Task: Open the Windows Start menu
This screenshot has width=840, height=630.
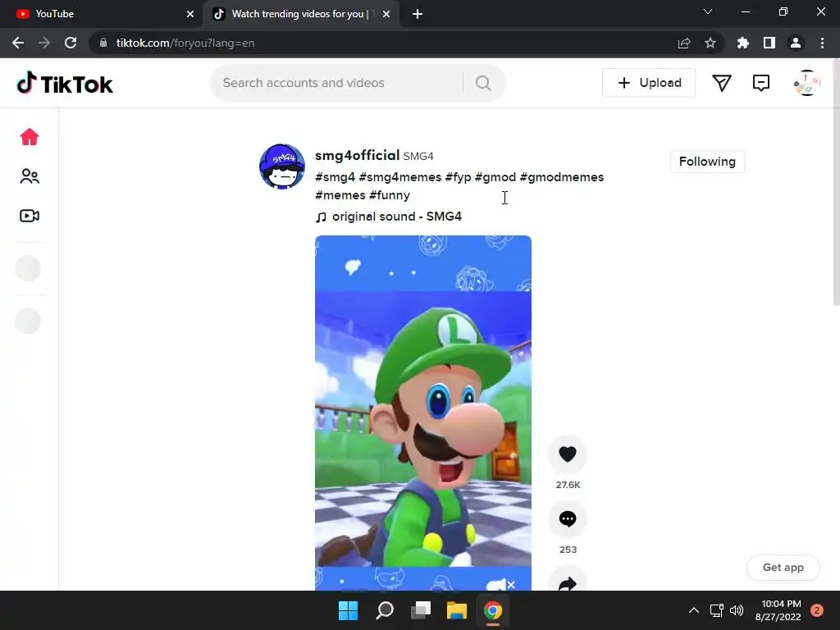Action: [348, 610]
